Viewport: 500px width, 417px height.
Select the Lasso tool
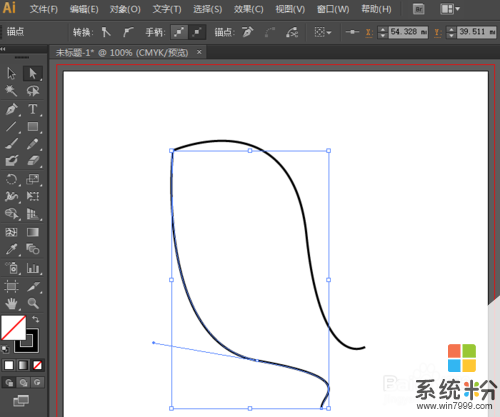[x=33, y=91]
